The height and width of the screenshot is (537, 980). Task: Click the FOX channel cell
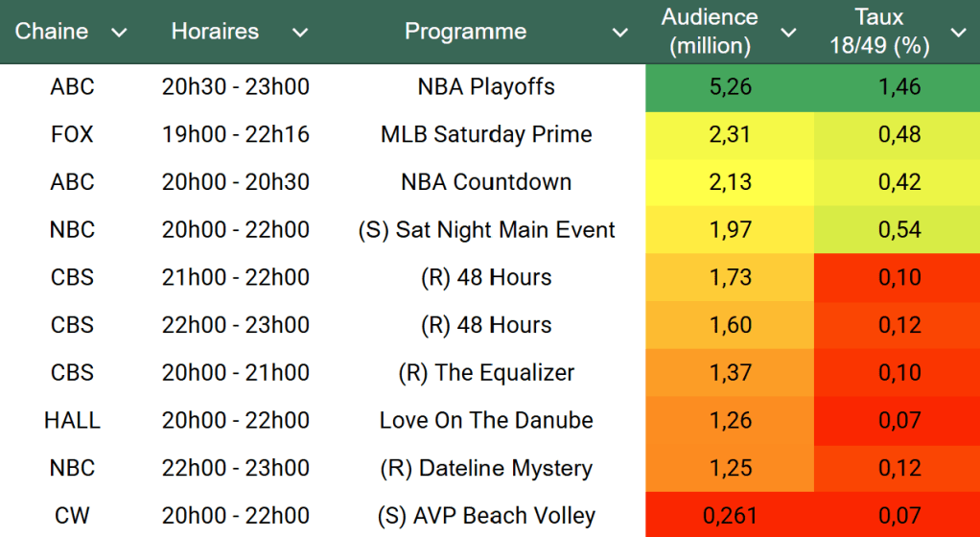(x=72, y=135)
